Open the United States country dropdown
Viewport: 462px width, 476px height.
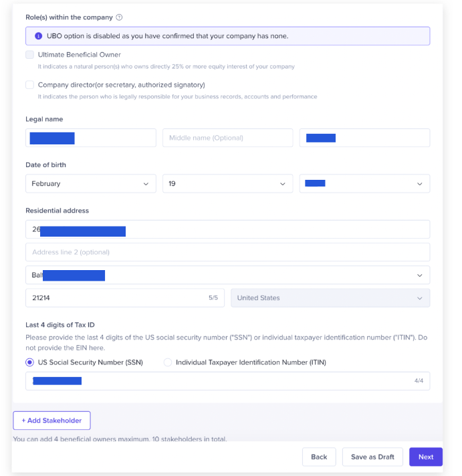pyautogui.click(x=330, y=298)
